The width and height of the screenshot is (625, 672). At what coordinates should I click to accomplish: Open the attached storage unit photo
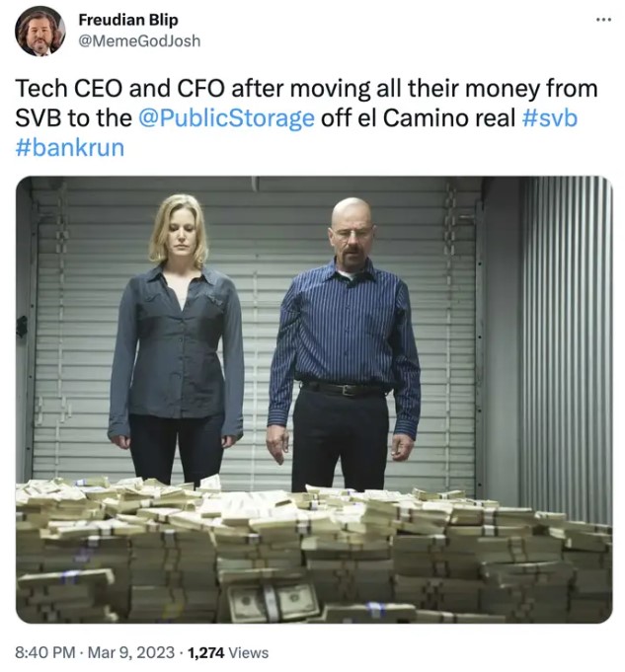coord(314,400)
